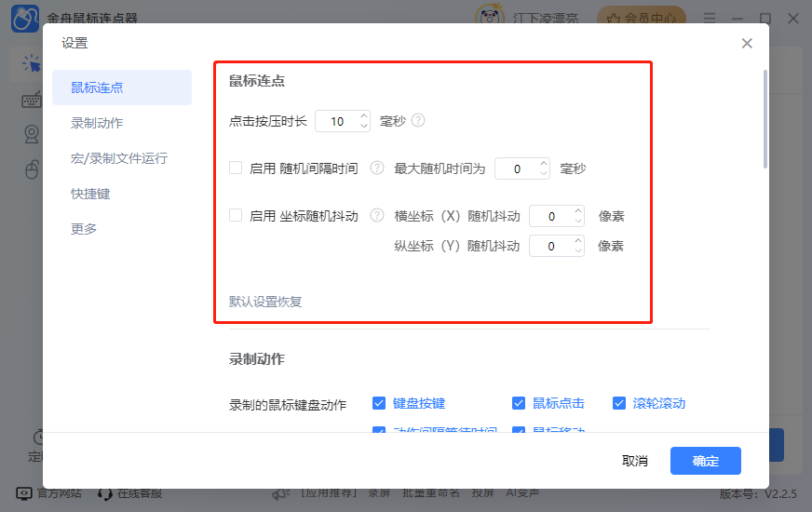Enable the 坐标随机抖动 checkbox
The width and height of the screenshot is (812, 512).
[x=237, y=216]
